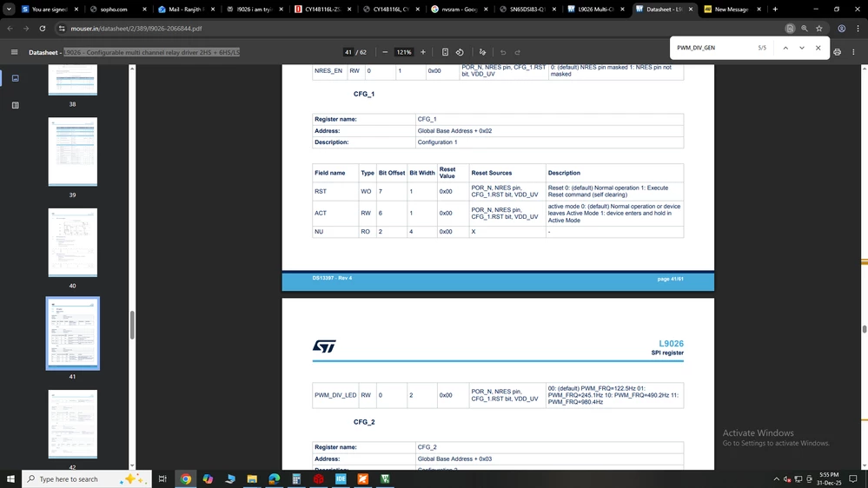Reload the current browser page
The height and width of the screenshot is (488, 868).
pos(42,28)
